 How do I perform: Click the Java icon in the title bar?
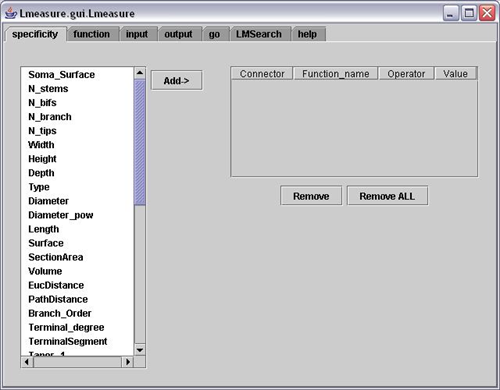11,13
